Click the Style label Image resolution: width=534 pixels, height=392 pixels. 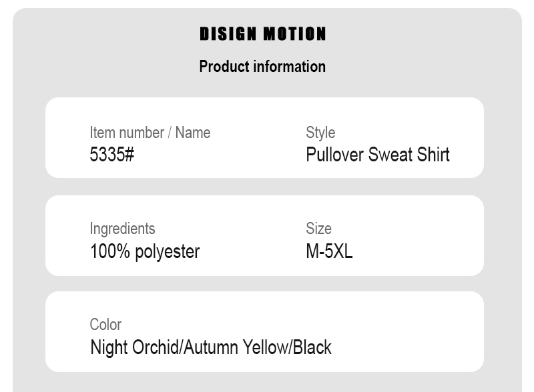pyautogui.click(x=320, y=133)
